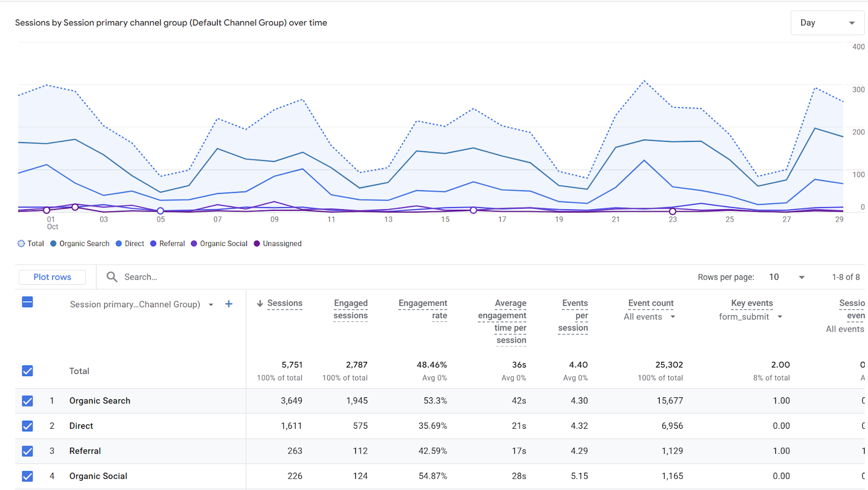Click the chart marker at 05 Oct
Screen dimensions: 868x490
(161, 211)
